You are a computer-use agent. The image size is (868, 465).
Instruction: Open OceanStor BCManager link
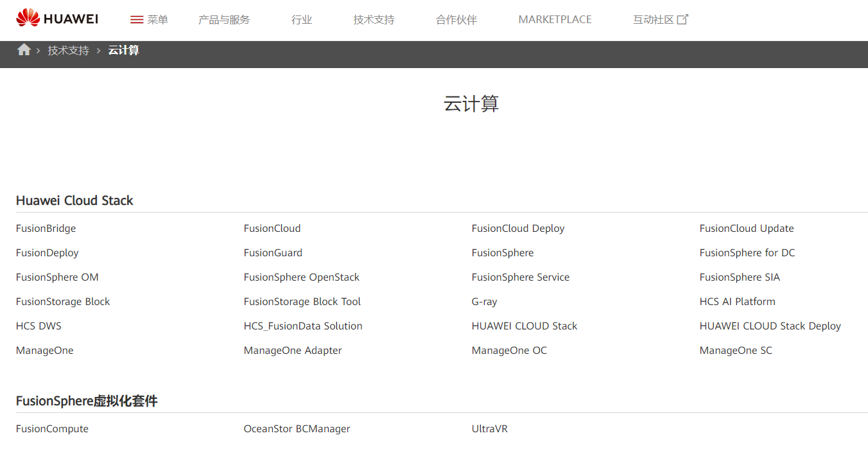297,429
